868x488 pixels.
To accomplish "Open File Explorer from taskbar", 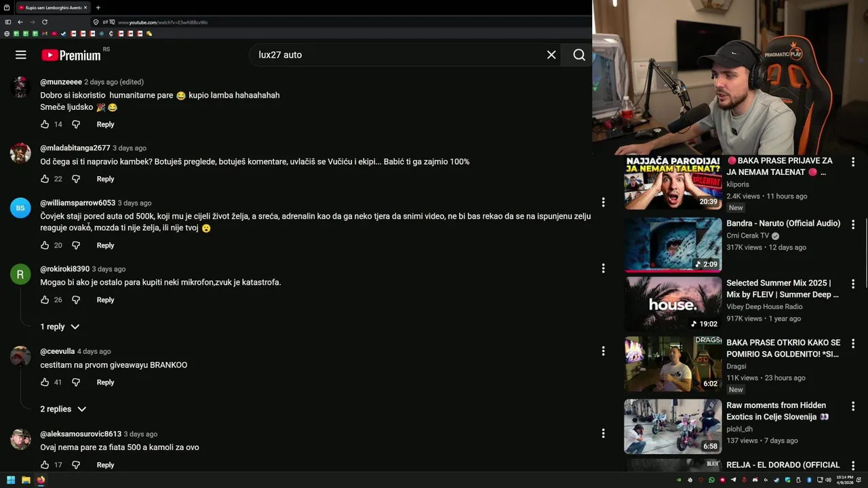I will (26, 480).
